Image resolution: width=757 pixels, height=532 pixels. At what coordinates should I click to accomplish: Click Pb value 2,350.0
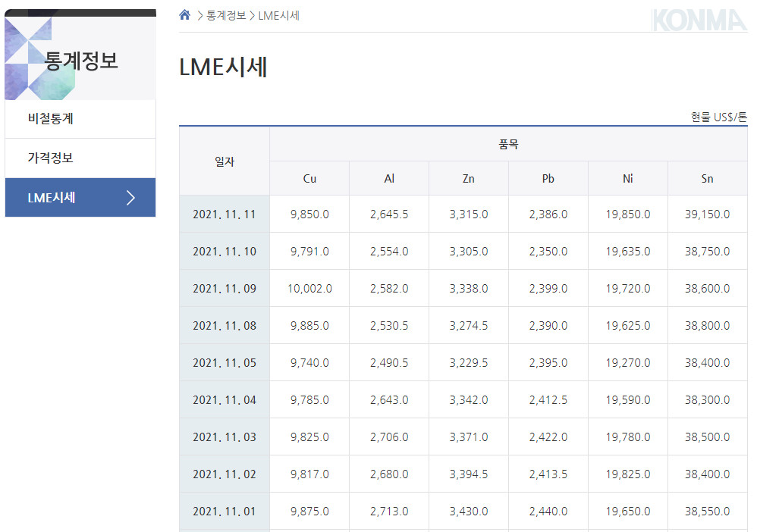[x=548, y=252]
